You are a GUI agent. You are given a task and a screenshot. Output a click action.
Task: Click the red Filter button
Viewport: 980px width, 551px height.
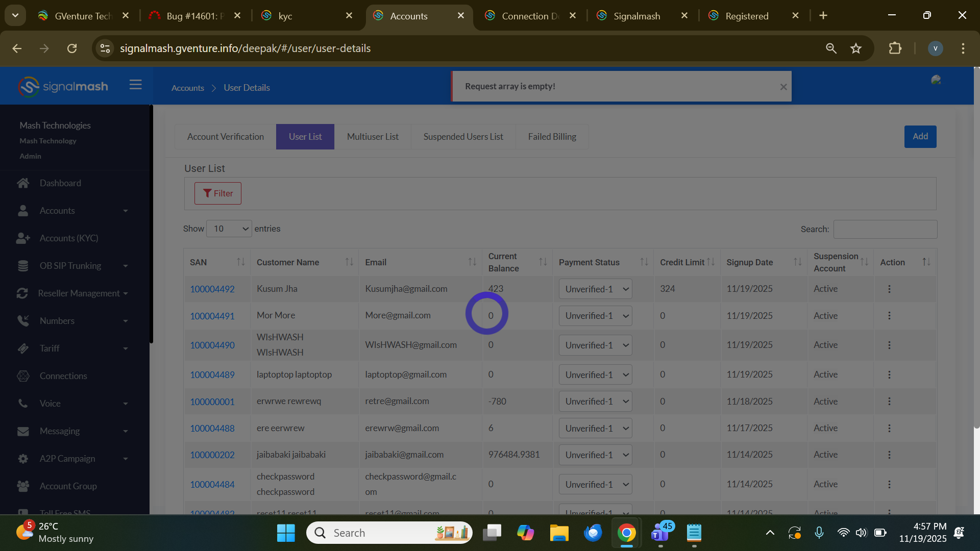[218, 193]
